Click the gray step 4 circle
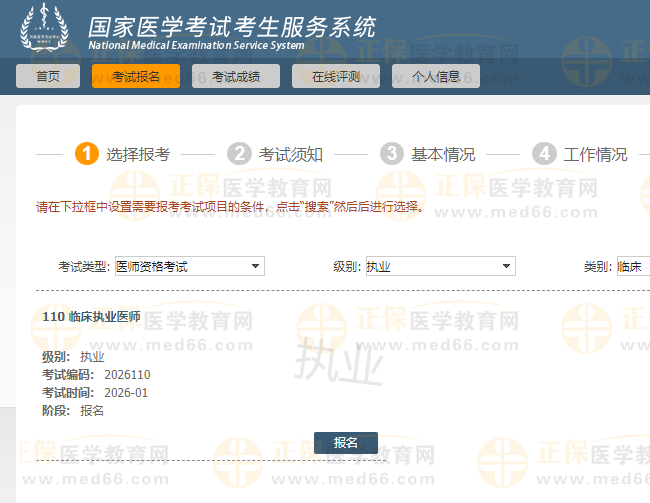This screenshot has height=503, width=650. 544,154
